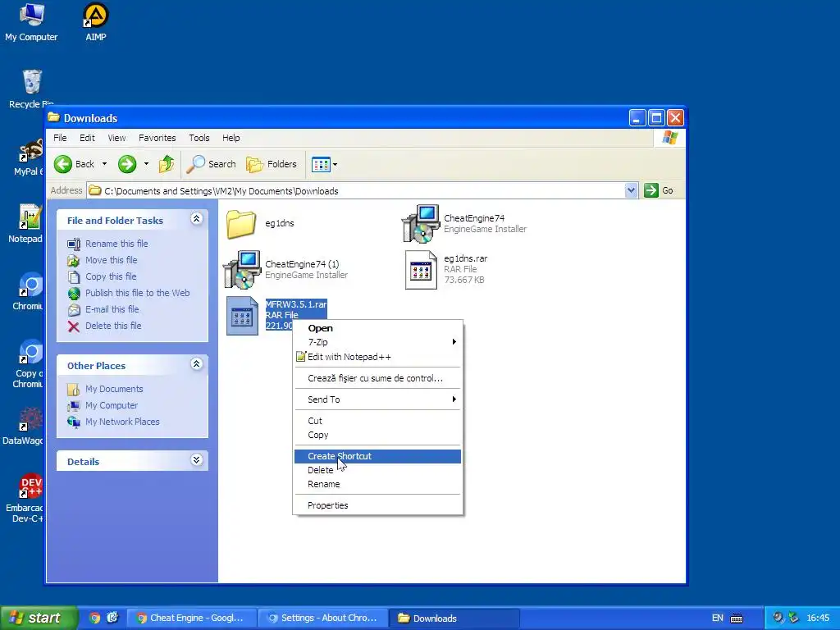Open the Back history dropdown arrow
Viewport: 840px width, 630px height.
tap(104, 164)
